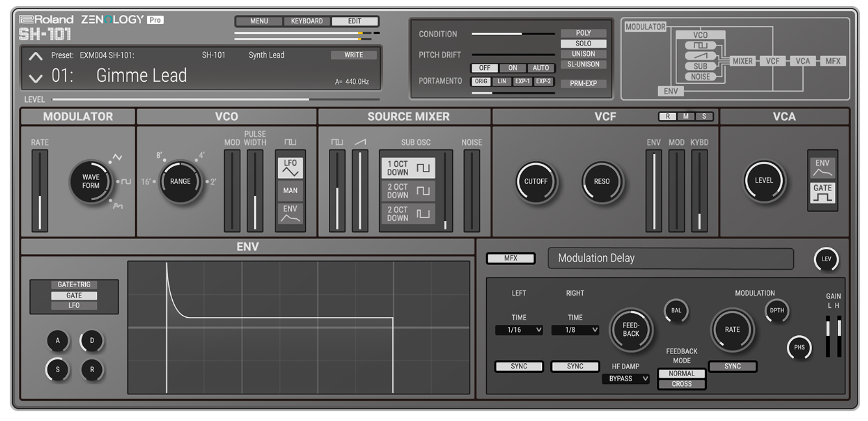Click the VCF CUTOFF knob

click(536, 182)
